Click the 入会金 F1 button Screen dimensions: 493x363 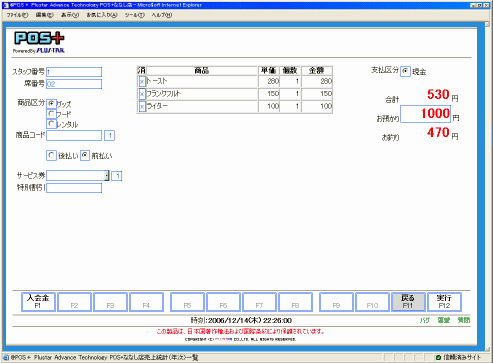click(38, 302)
